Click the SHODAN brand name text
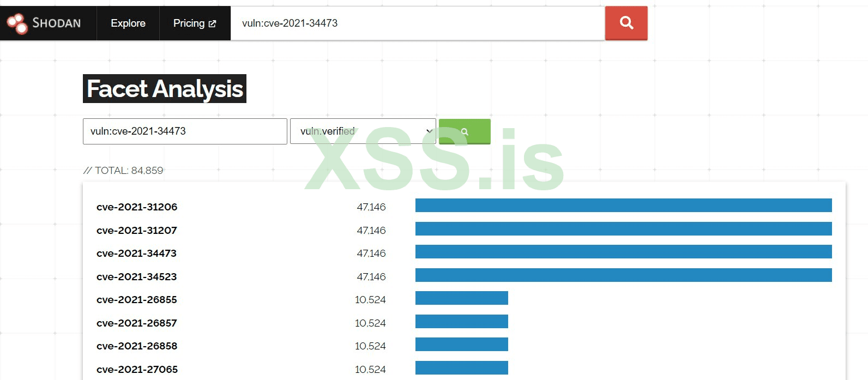868x380 pixels. pos(56,23)
